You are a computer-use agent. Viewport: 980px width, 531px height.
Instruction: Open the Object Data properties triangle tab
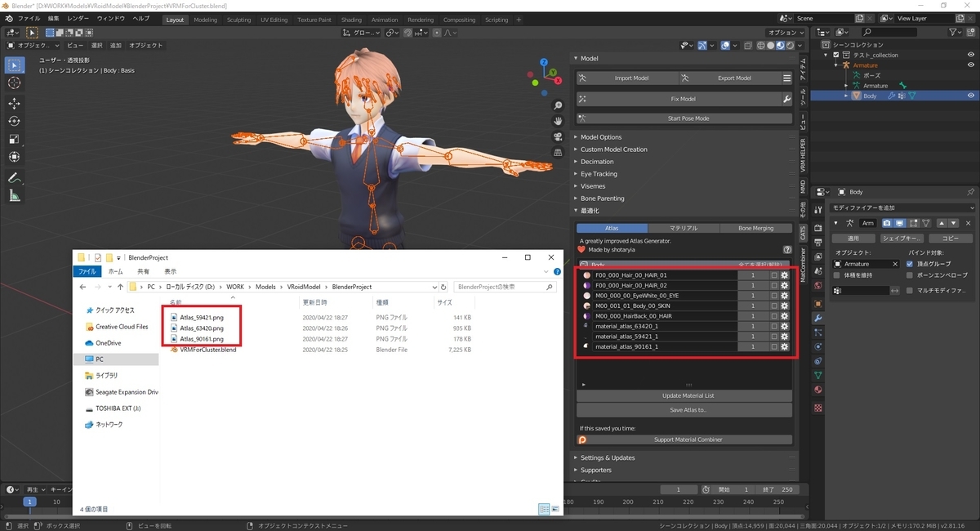click(x=818, y=375)
